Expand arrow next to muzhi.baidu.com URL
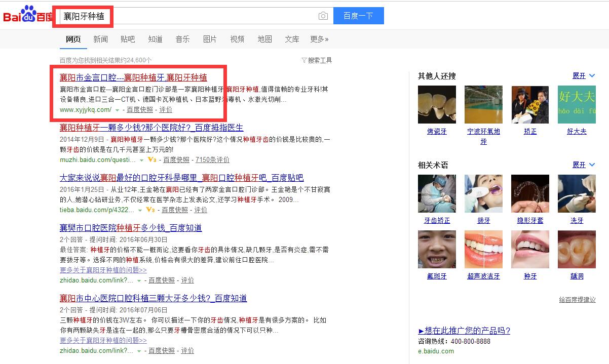 [x=141, y=160]
